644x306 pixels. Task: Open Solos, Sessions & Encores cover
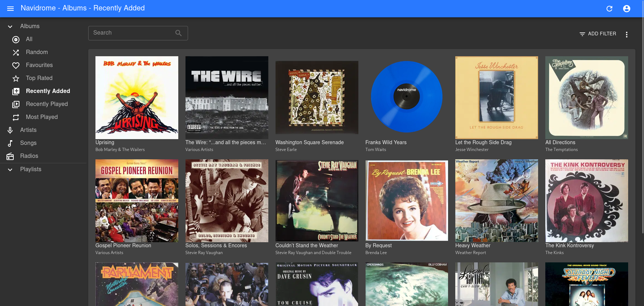coord(227,201)
